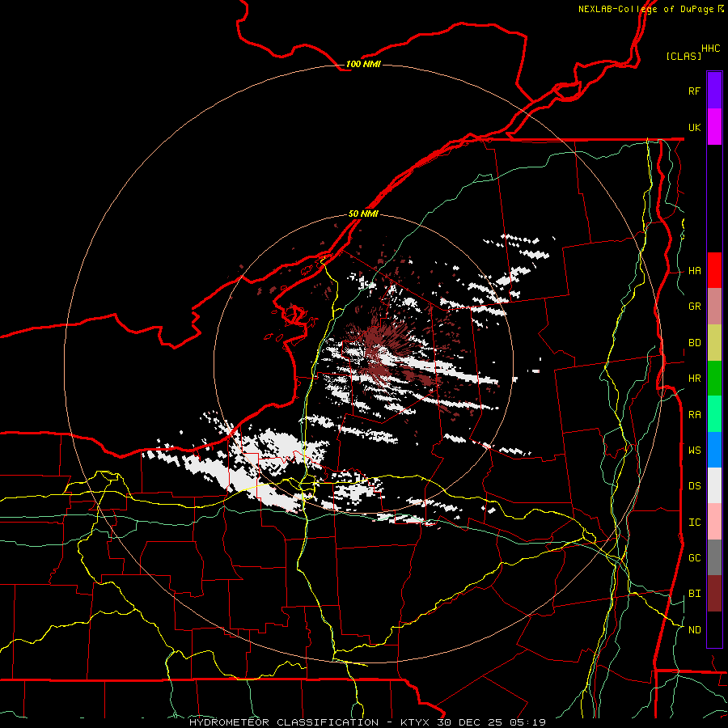Click the DS legend label
This screenshot has width=728, height=728.
click(694, 485)
